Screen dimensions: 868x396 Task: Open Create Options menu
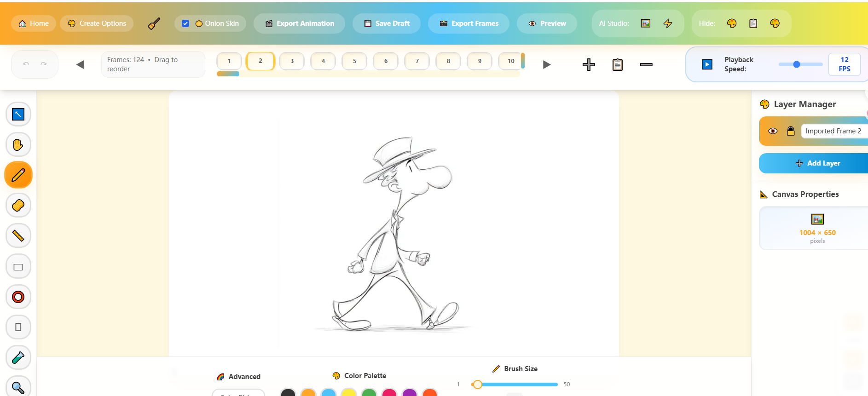pyautogui.click(x=97, y=23)
